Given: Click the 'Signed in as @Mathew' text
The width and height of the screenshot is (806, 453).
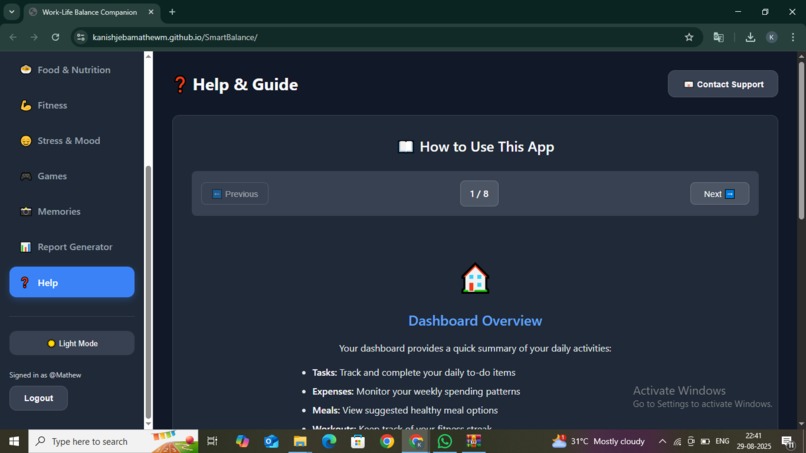Looking at the screenshot, I should coord(45,375).
